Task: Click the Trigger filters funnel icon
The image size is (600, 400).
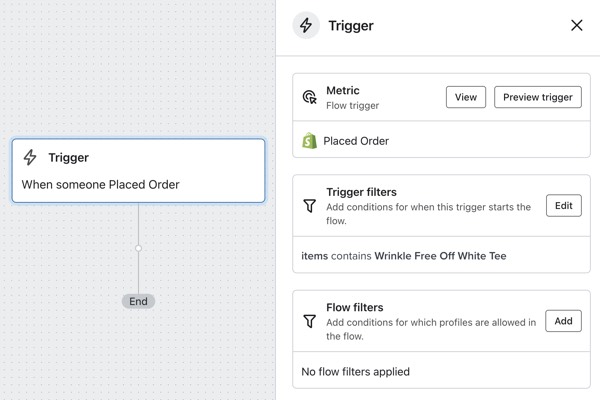Action: [310, 205]
